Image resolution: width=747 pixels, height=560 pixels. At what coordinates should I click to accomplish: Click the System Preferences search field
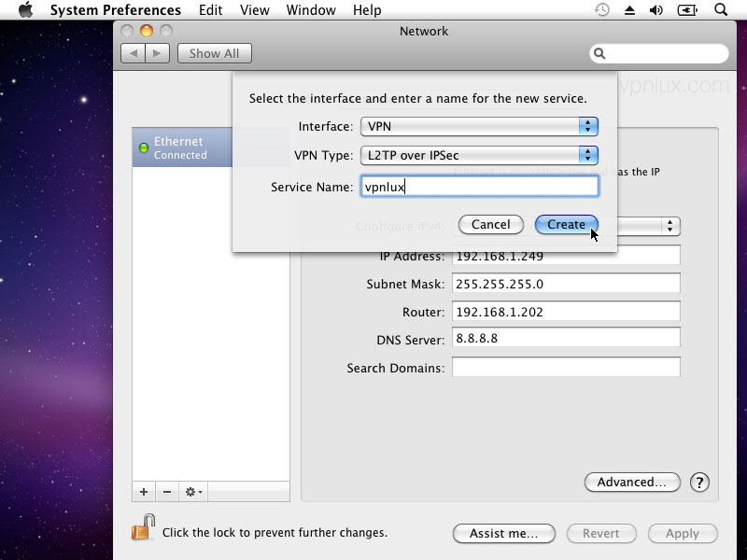tap(659, 53)
